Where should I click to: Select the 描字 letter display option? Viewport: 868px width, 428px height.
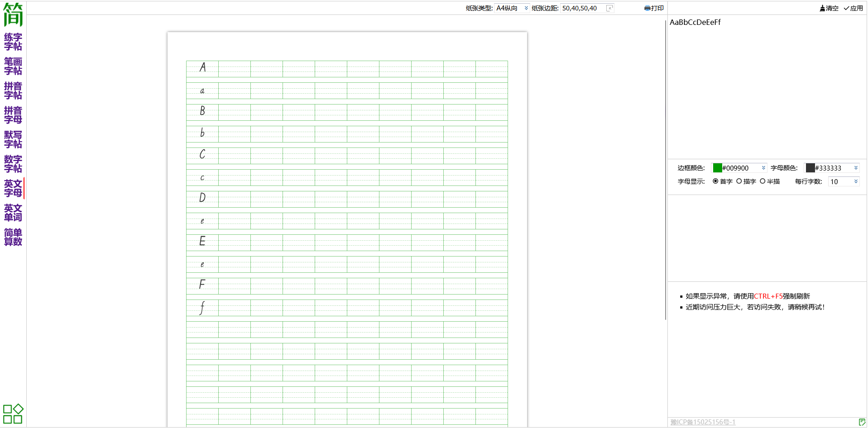(x=739, y=181)
